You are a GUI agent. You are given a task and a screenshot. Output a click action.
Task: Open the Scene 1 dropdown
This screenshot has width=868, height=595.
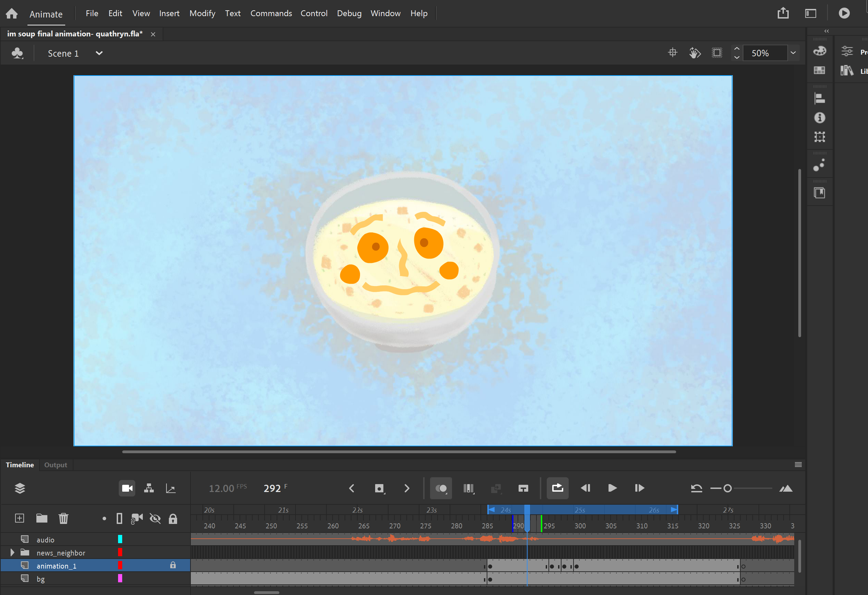(99, 53)
